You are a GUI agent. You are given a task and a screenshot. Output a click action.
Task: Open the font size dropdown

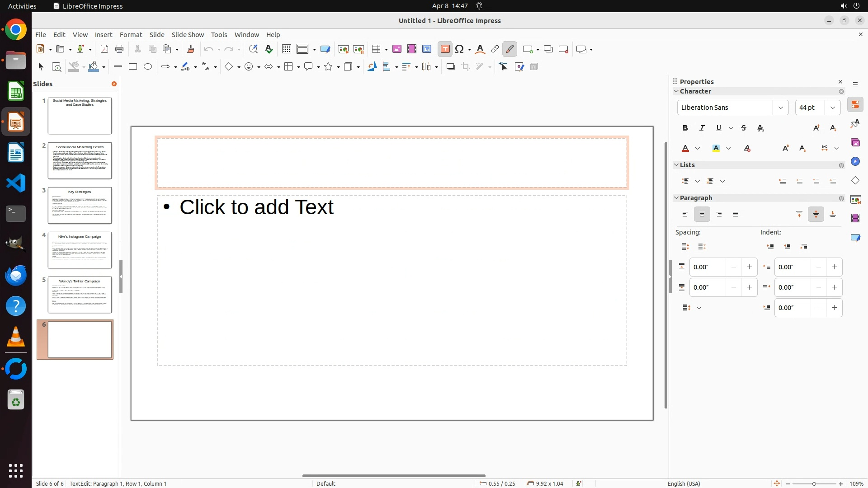click(x=833, y=108)
